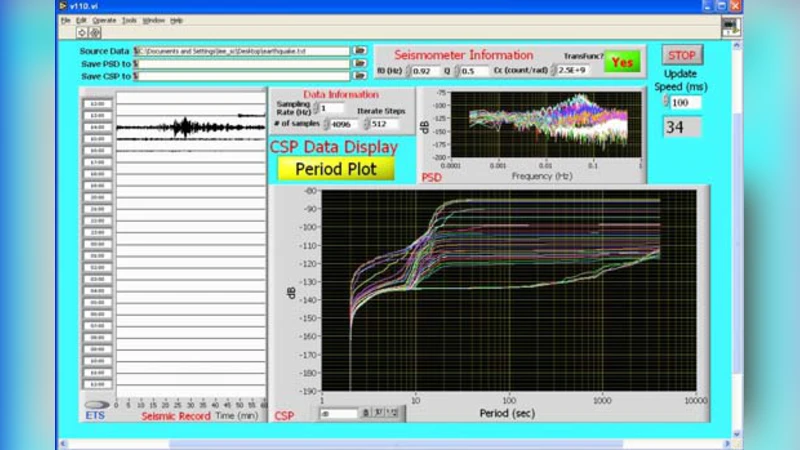This screenshot has width=800, height=450.
Task: Click the CSP scale legend Y-format icon
Action: (392, 412)
